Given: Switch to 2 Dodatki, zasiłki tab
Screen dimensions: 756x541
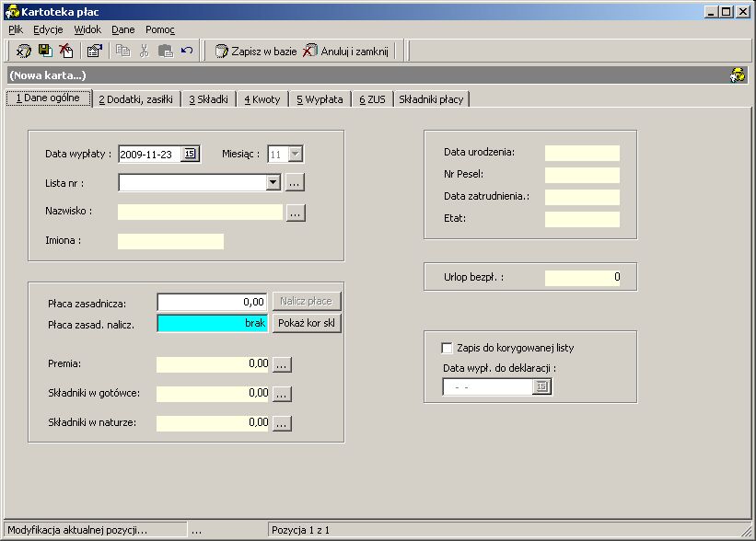Looking at the screenshot, I should (136, 99).
